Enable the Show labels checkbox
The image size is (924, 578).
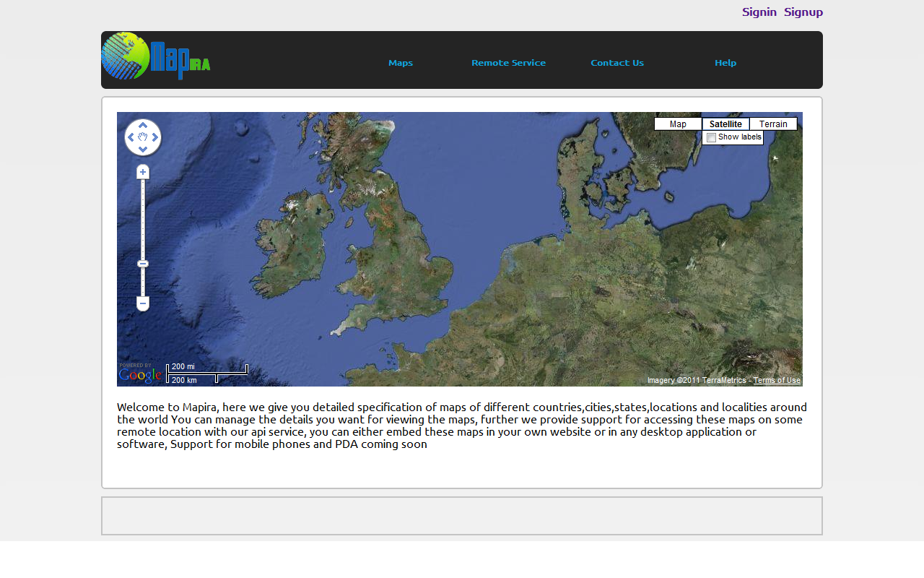711,137
